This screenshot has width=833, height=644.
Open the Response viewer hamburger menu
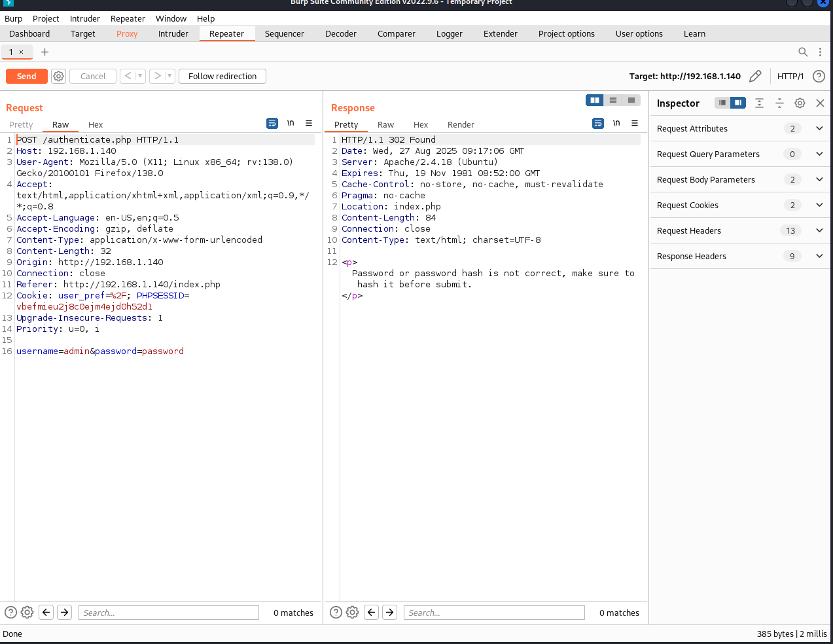point(635,123)
